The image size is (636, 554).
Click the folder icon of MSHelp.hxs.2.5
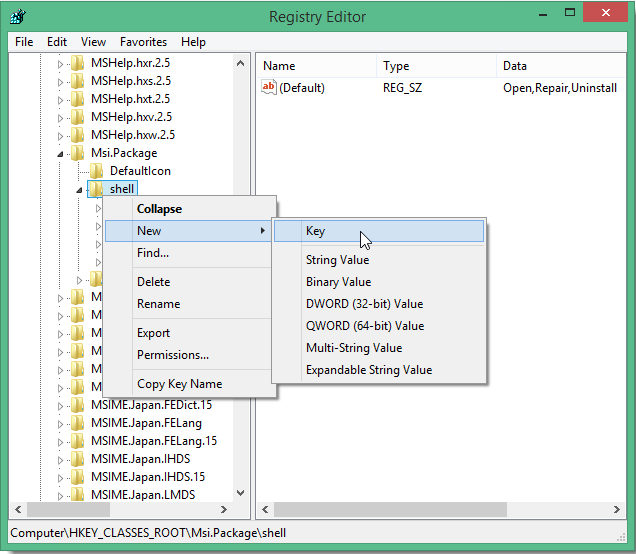[x=77, y=81]
